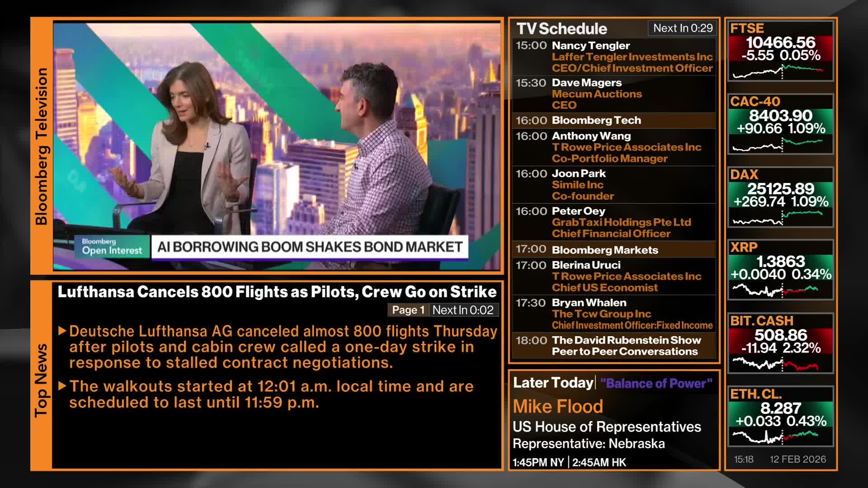Screen dimensions: 868x488
Task: Click the Nancy Tengler 15:00 schedule entry
Action: pos(614,57)
